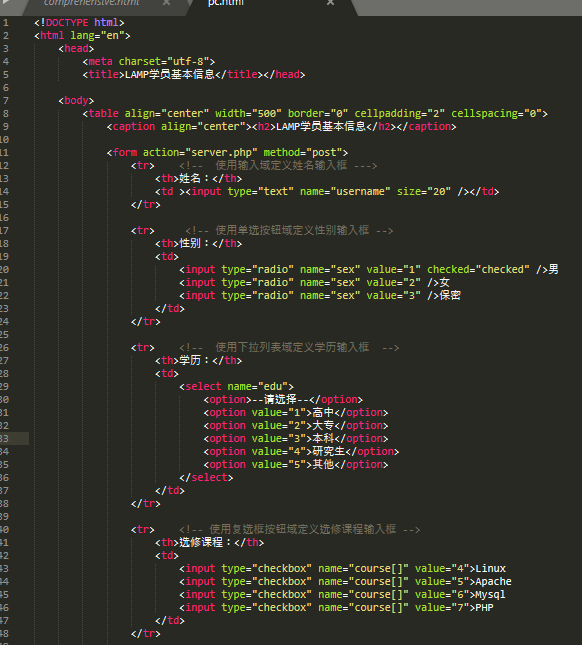
Task: Click comment 使用下拉列表域定义学历输入框
Action: coord(292,347)
